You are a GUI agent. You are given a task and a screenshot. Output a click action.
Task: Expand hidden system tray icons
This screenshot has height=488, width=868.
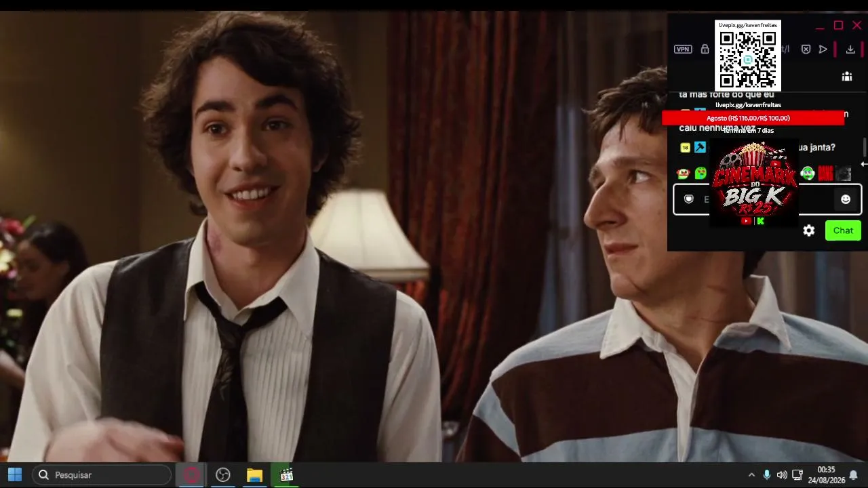click(751, 475)
